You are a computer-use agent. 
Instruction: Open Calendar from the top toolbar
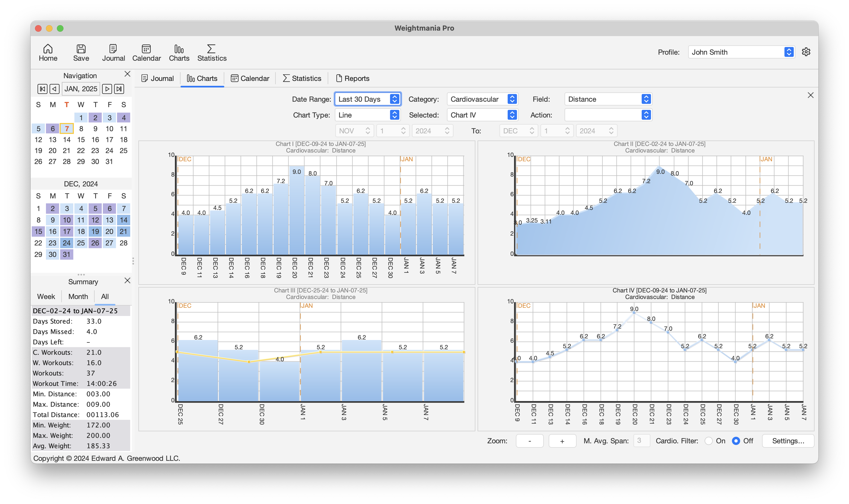point(147,52)
